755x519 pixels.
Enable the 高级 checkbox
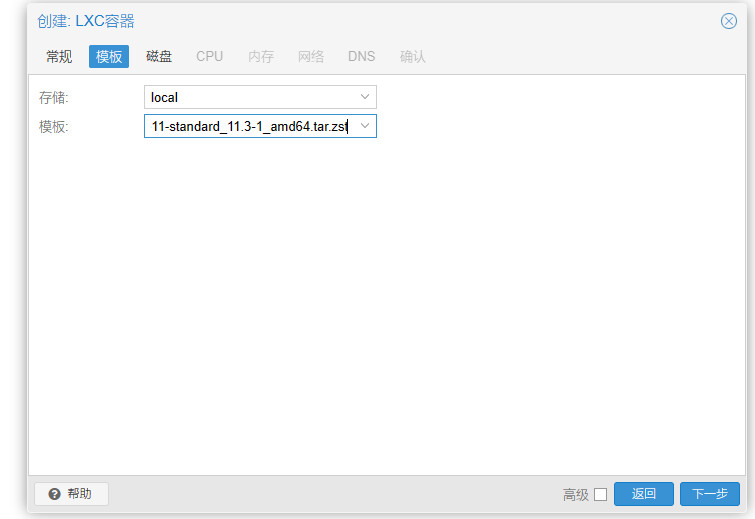pyautogui.click(x=600, y=494)
